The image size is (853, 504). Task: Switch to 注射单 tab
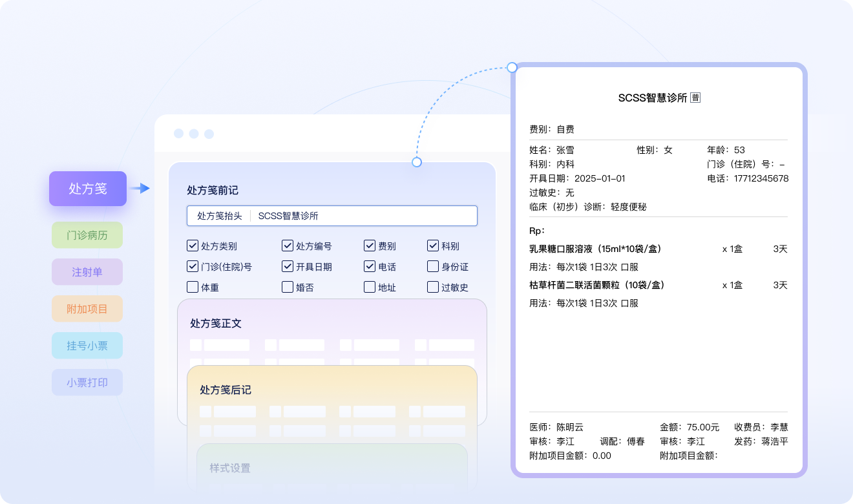(87, 272)
